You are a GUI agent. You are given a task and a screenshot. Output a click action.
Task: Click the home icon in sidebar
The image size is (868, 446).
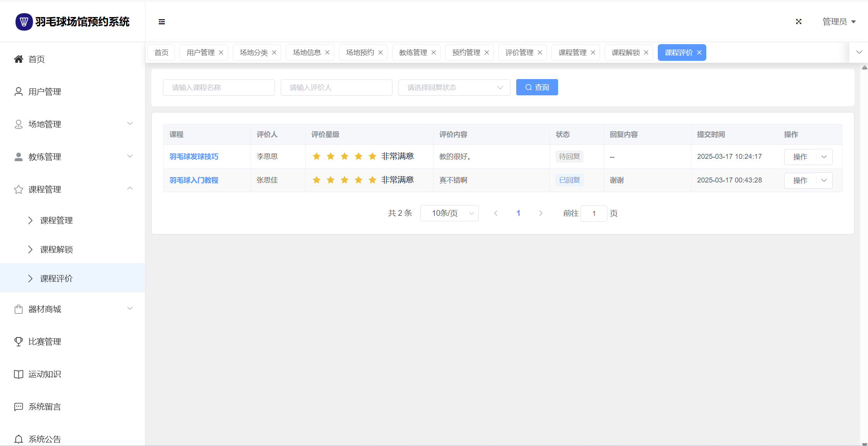coord(18,59)
